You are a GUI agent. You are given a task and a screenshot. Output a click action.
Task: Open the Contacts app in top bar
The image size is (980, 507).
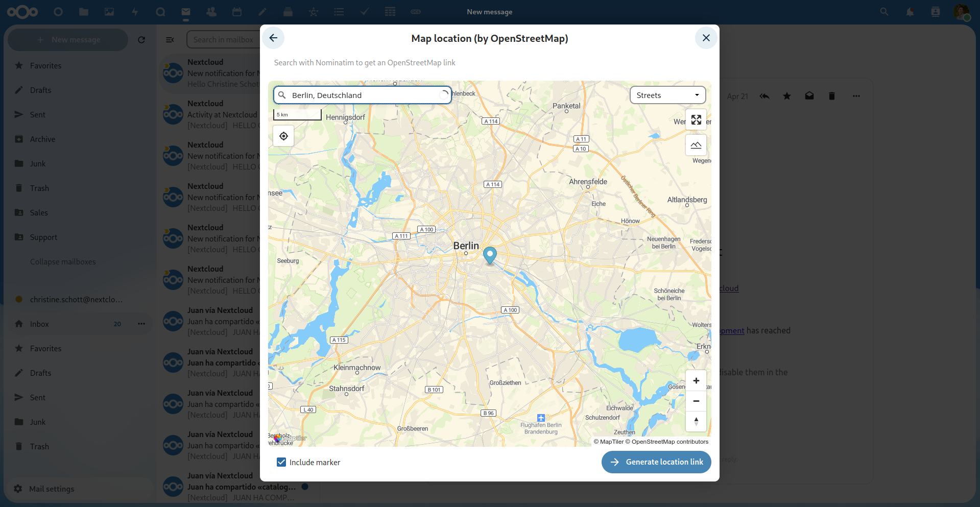click(x=211, y=12)
